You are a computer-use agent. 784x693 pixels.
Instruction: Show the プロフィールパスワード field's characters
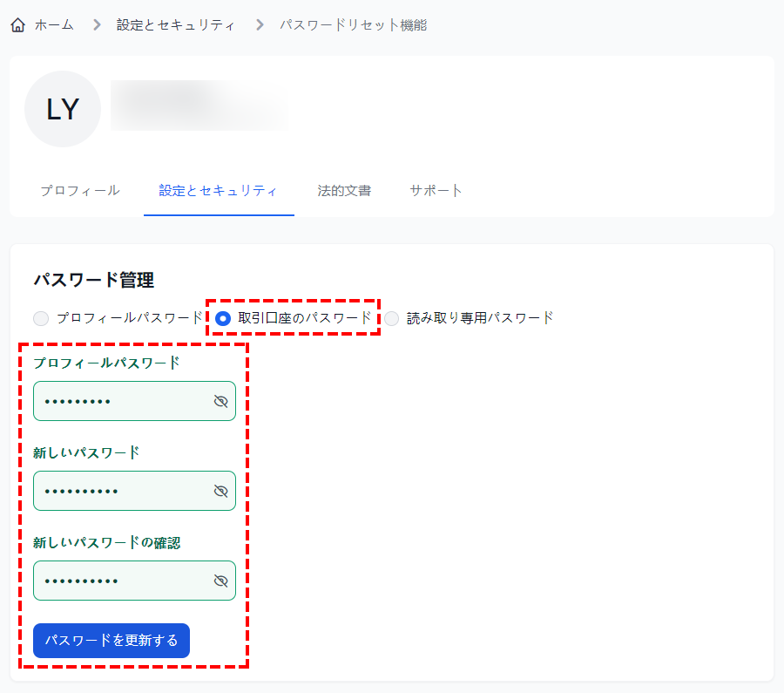pos(220,401)
